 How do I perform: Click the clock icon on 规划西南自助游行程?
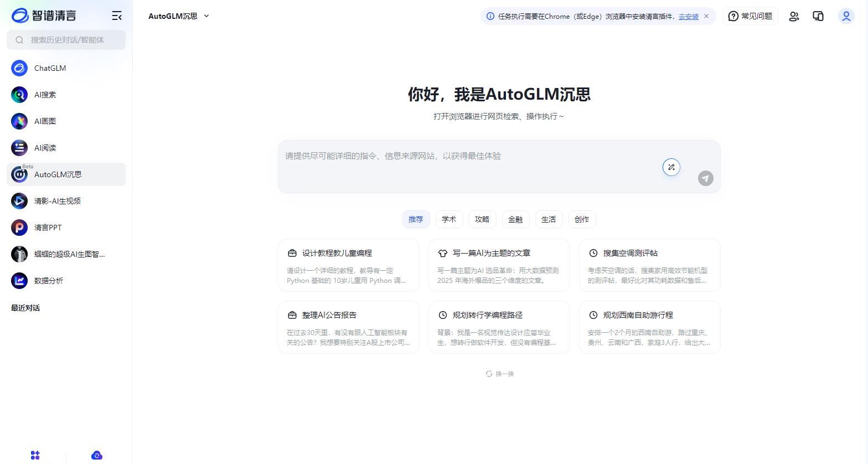(x=593, y=315)
